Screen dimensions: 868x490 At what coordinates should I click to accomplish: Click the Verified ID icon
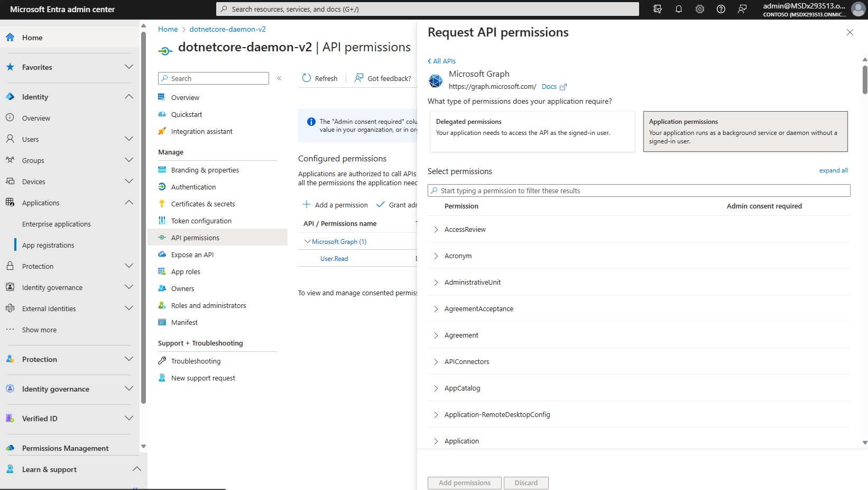pyautogui.click(x=10, y=419)
